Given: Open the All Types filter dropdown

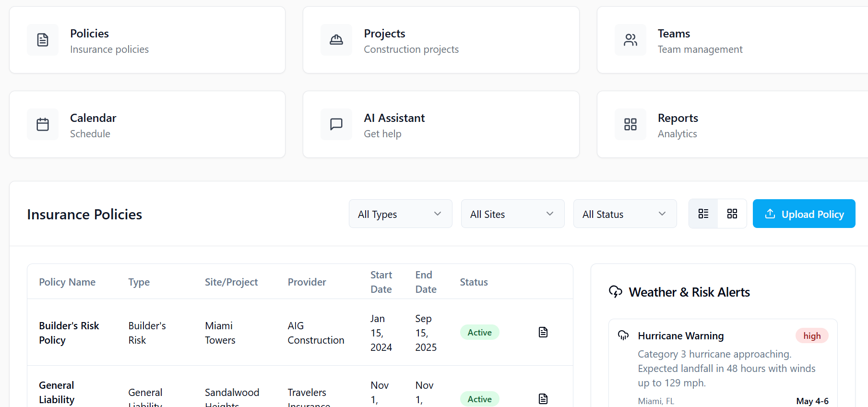Looking at the screenshot, I should tap(401, 214).
